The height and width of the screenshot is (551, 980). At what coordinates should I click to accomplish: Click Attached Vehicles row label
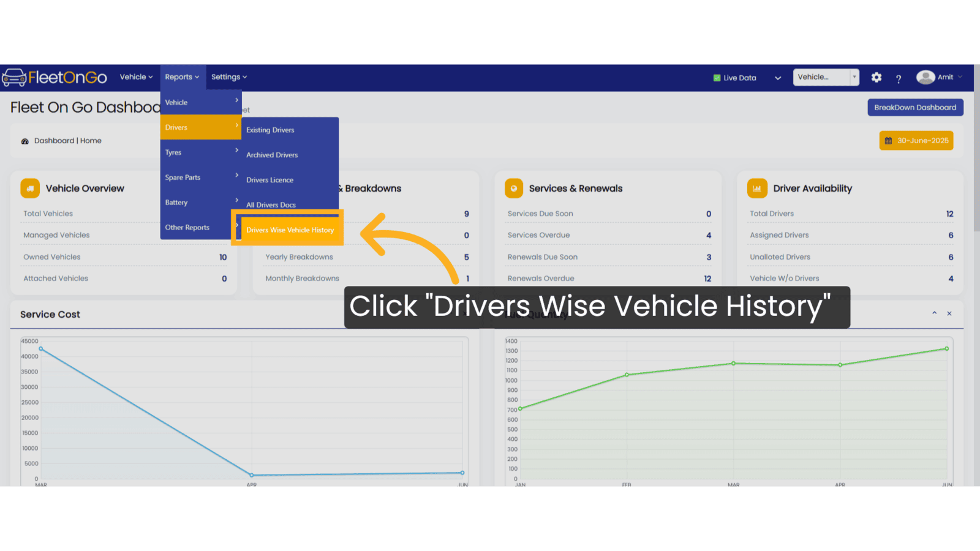coord(56,279)
